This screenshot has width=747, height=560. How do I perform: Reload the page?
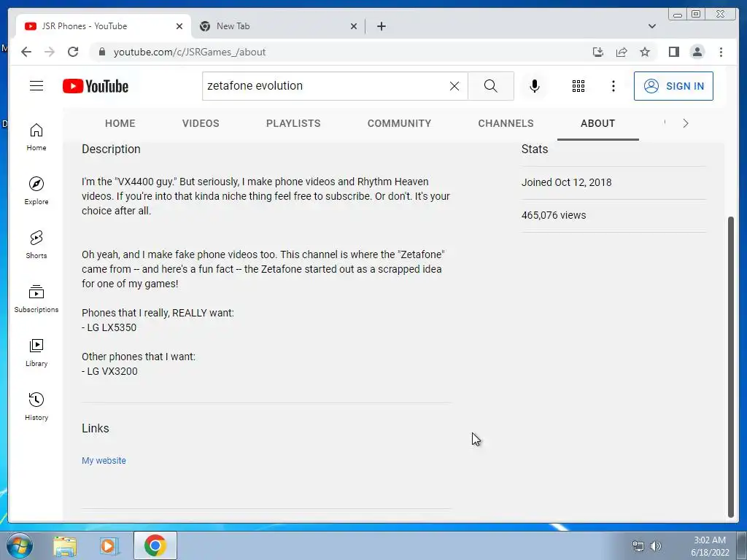point(73,52)
